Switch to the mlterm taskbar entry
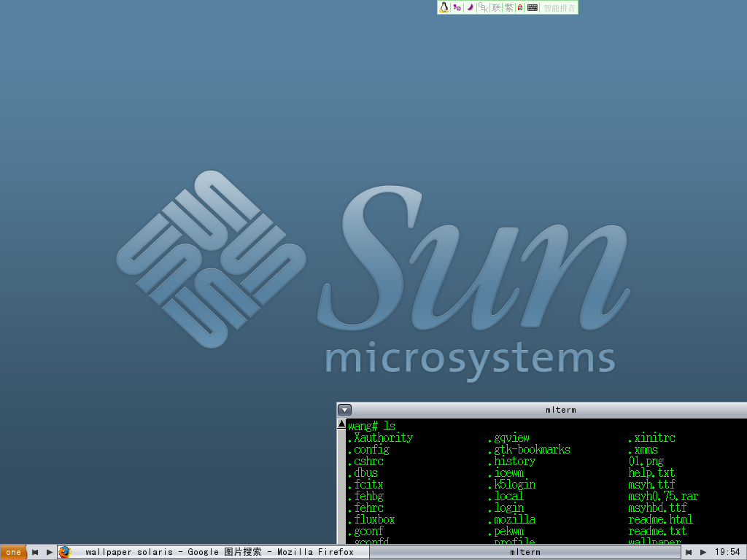 [525, 553]
